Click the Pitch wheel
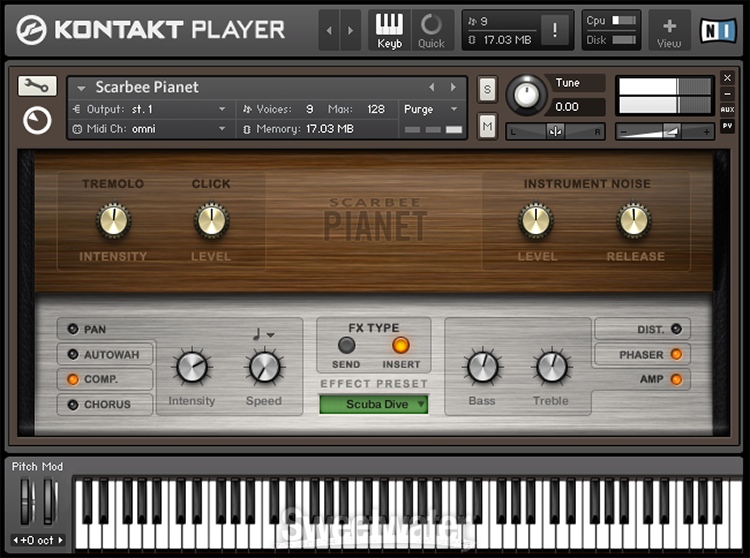The width and height of the screenshot is (750, 558). pyautogui.click(x=26, y=501)
